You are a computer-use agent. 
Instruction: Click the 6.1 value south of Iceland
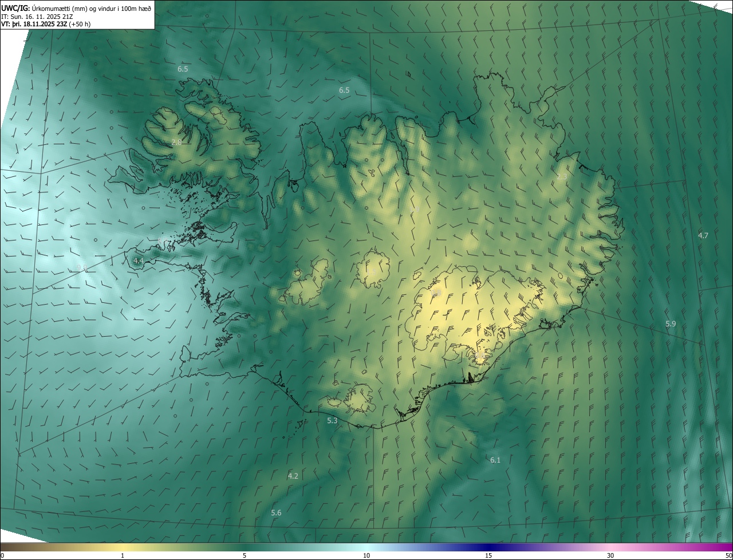pos(495,460)
